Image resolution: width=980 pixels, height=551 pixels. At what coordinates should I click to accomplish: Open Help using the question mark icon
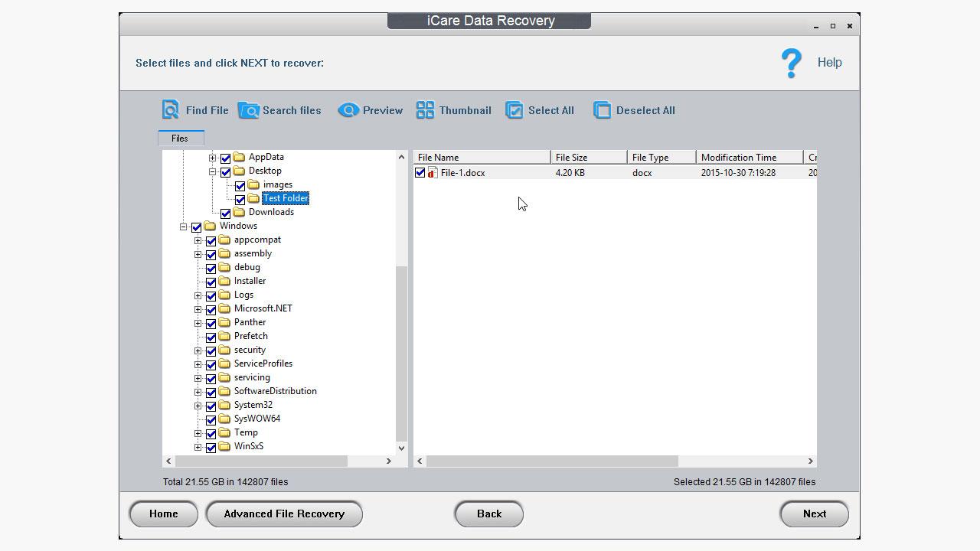pyautogui.click(x=791, y=63)
